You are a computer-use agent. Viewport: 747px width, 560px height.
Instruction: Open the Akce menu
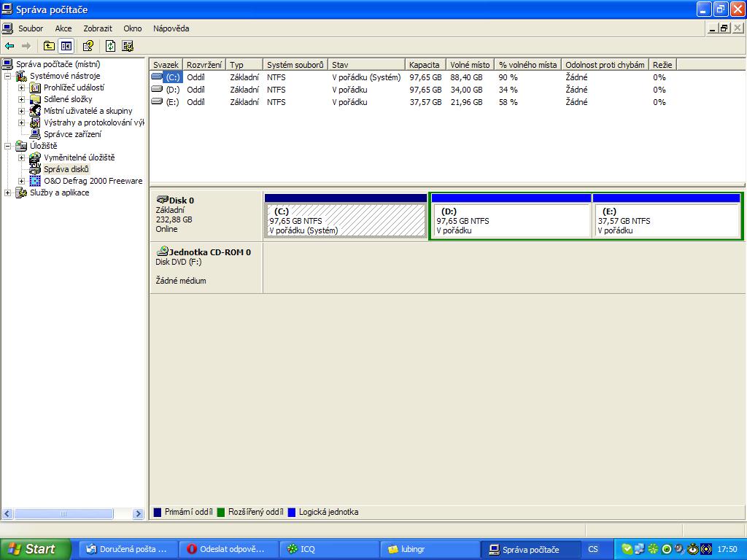(x=63, y=28)
